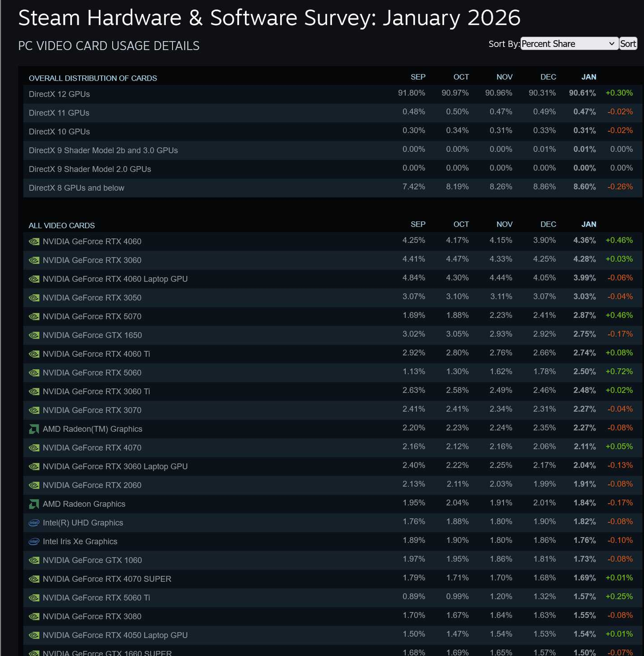
Task: Click the NVIDIA icon next to RTX 3060
Action: (34, 260)
